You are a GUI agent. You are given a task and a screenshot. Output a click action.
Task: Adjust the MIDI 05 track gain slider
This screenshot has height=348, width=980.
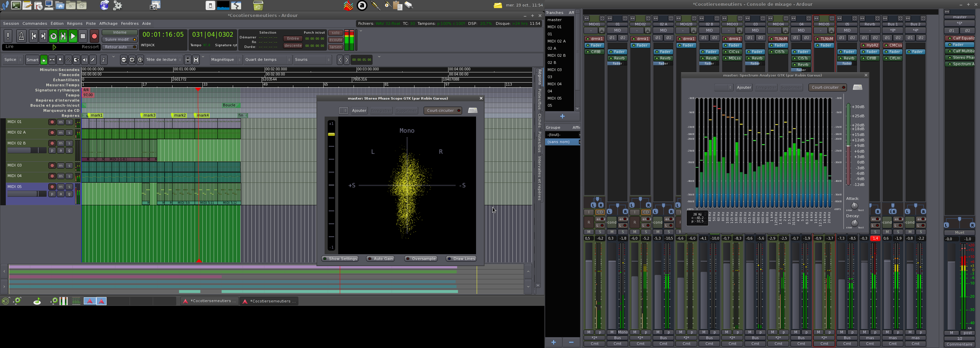pos(27,194)
